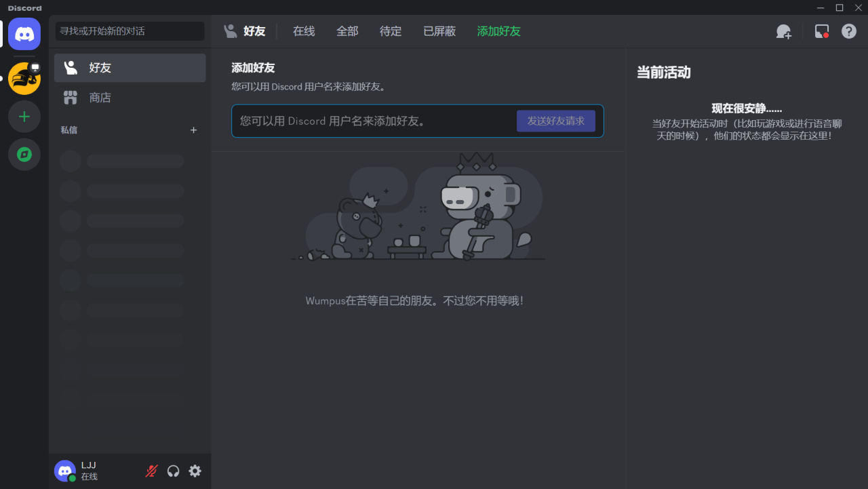
Task: Select 好友 in the sidebar
Action: [x=130, y=68]
